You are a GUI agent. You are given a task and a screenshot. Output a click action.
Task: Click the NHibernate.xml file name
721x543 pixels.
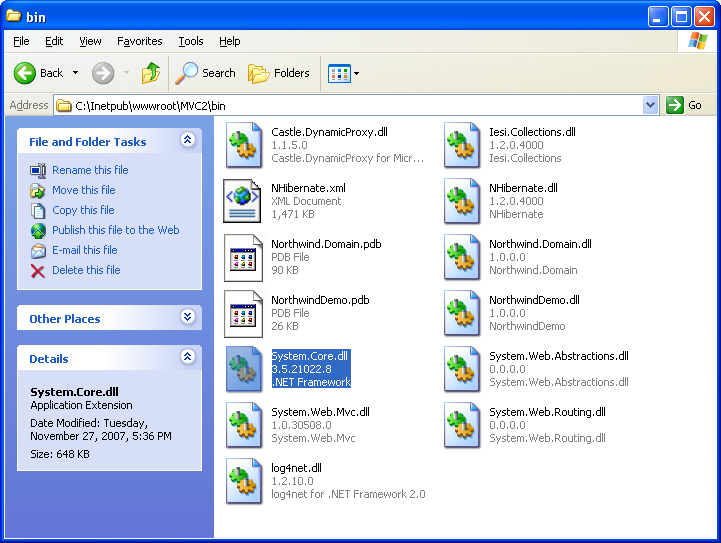(x=308, y=188)
